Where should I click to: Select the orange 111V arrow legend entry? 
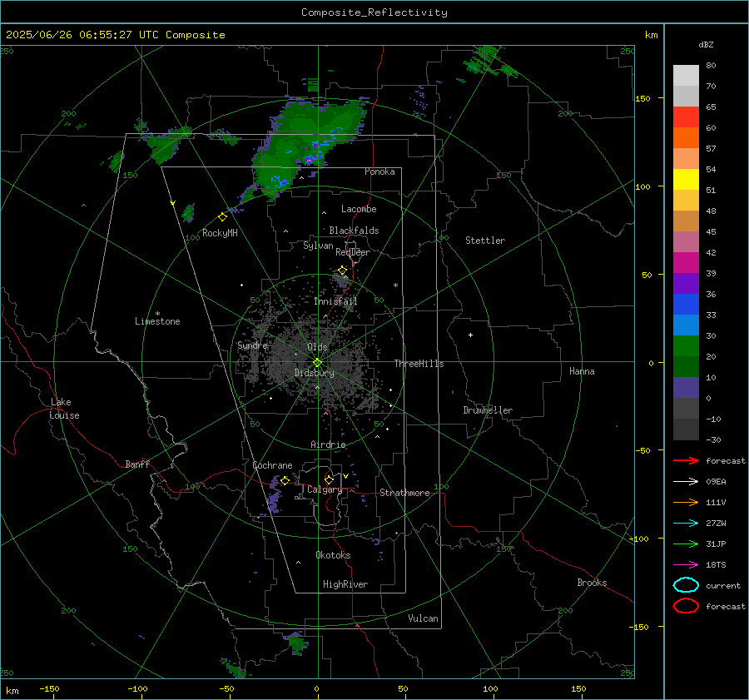pyautogui.click(x=686, y=502)
